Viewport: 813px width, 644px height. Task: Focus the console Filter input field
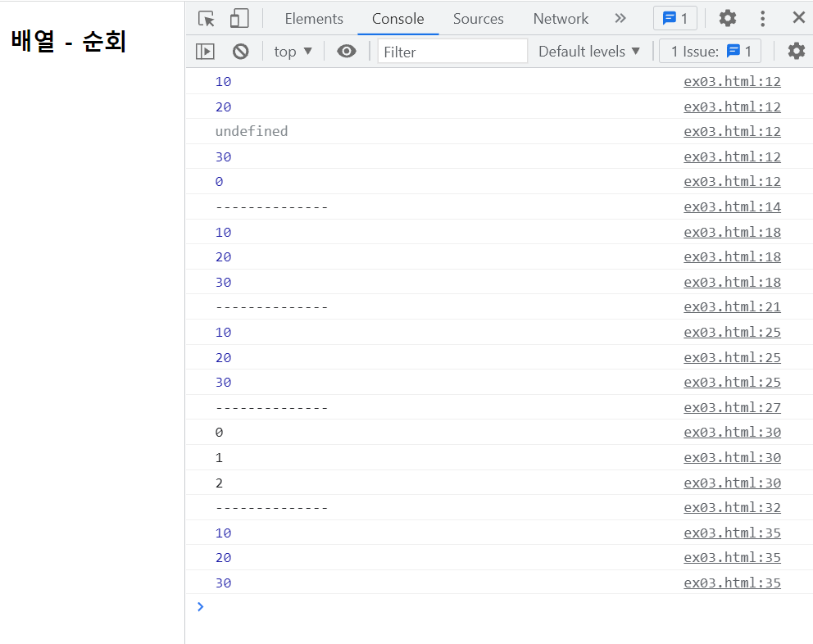tap(452, 52)
